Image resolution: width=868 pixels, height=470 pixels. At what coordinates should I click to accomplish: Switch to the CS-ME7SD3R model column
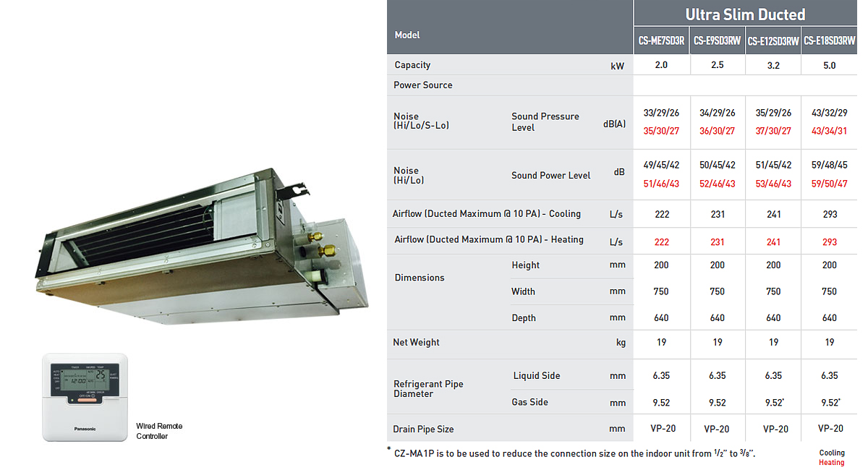tap(661, 40)
